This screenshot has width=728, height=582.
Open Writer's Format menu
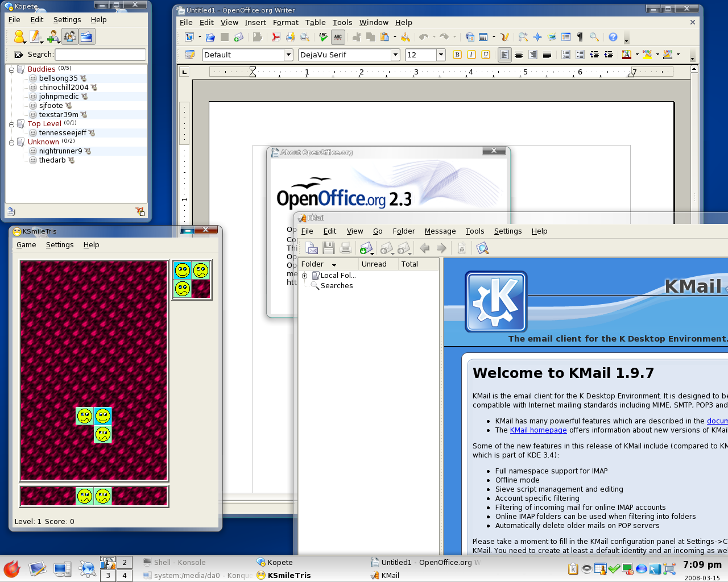286,22
